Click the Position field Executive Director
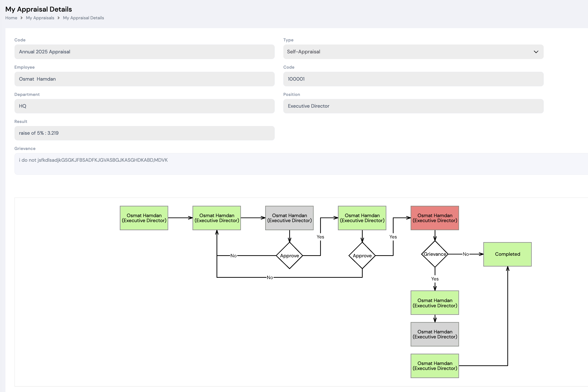 tap(413, 106)
